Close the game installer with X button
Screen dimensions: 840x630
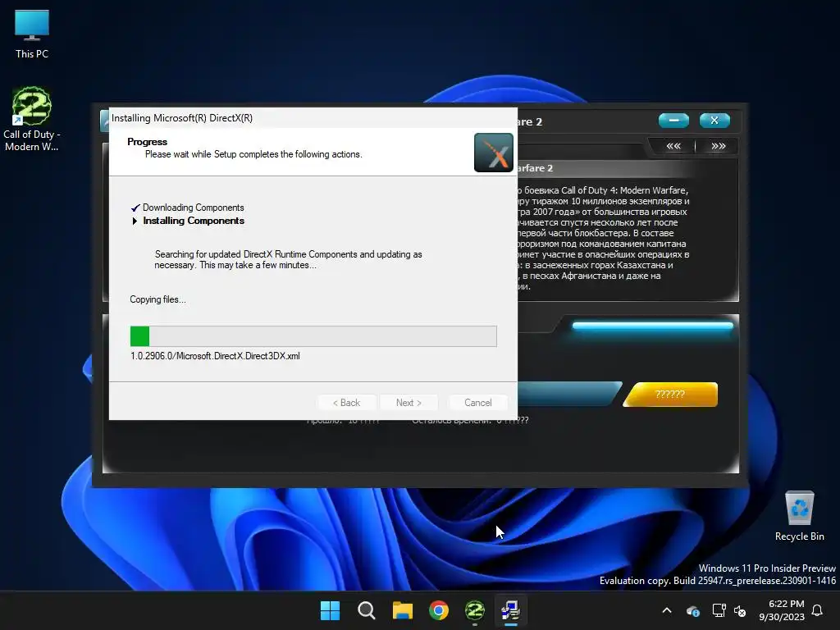click(x=714, y=121)
